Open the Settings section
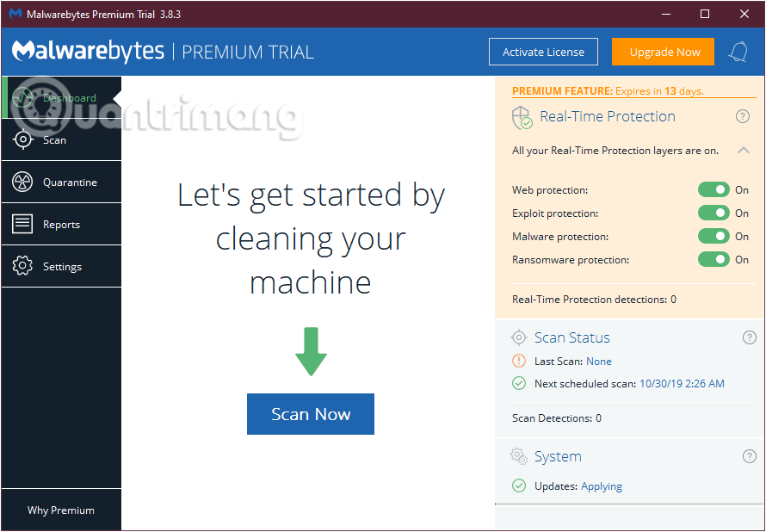Screen dimensions: 766x532 tap(62, 266)
